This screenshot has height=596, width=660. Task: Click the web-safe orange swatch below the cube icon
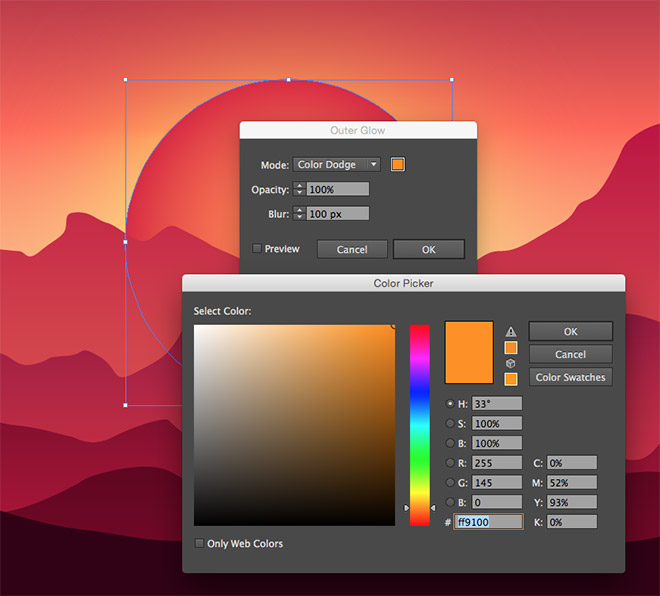point(511,379)
